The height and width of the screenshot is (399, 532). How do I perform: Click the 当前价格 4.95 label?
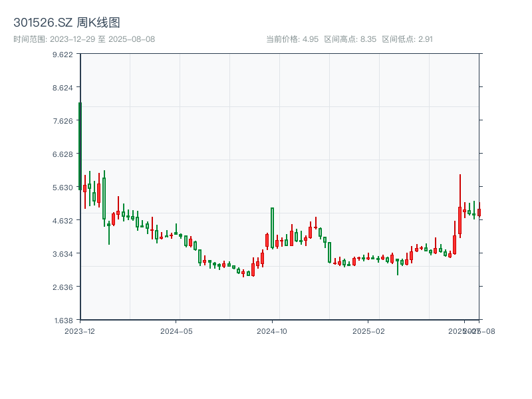[292, 39]
